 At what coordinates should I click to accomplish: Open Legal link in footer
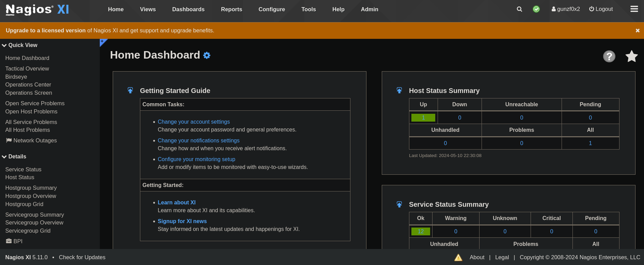click(x=502, y=257)
